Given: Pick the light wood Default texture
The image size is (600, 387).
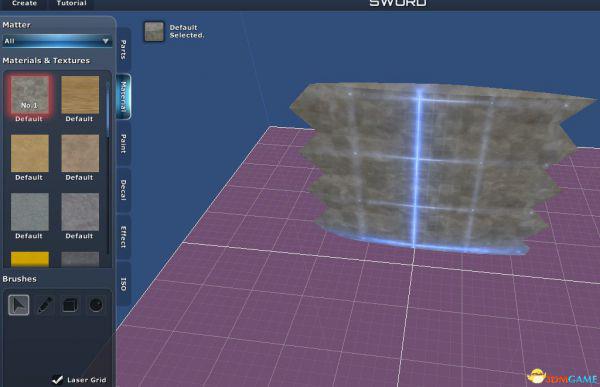Looking at the screenshot, I should pyautogui.click(x=80, y=95).
